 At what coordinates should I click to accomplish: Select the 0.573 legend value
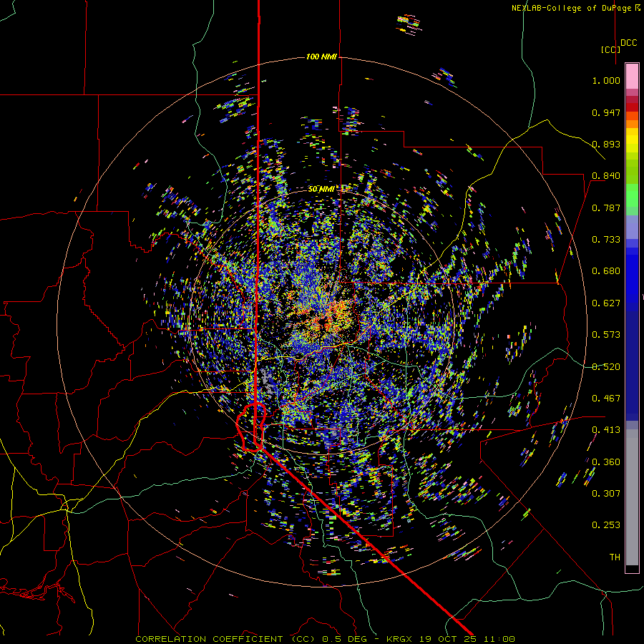(x=606, y=335)
